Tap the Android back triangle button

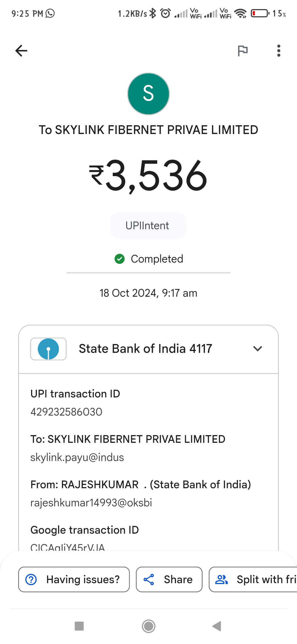pos(217,626)
